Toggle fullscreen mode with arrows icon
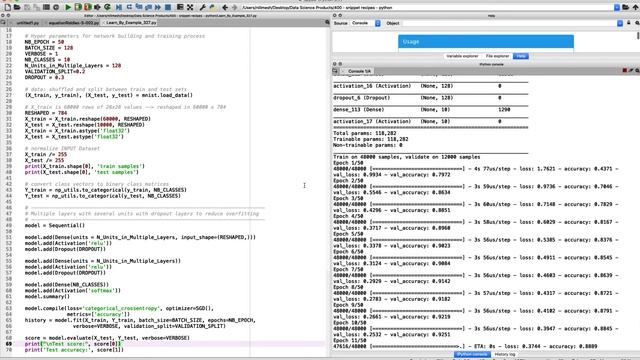Viewport: 640px width, 360px height. point(190,7)
